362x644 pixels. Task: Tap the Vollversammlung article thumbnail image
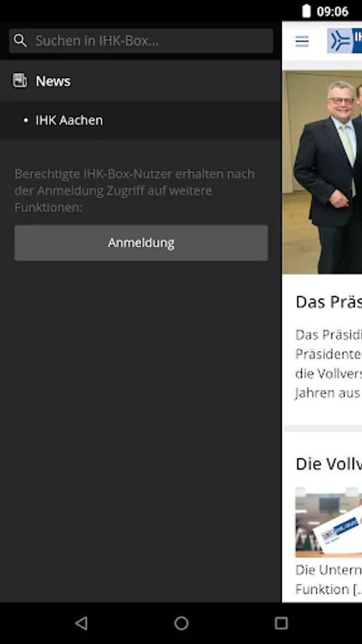click(329, 522)
